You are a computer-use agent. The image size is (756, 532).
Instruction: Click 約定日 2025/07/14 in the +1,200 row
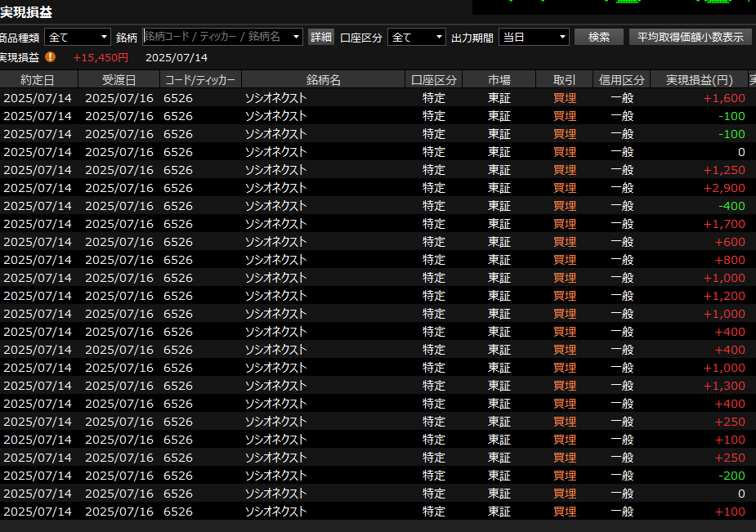[38, 296]
